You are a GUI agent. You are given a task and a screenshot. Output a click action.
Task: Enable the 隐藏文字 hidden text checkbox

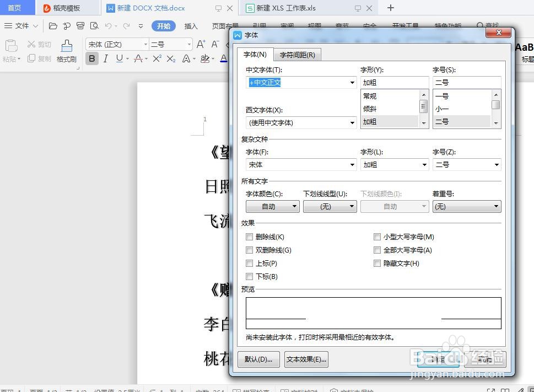(x=377, y=263)
